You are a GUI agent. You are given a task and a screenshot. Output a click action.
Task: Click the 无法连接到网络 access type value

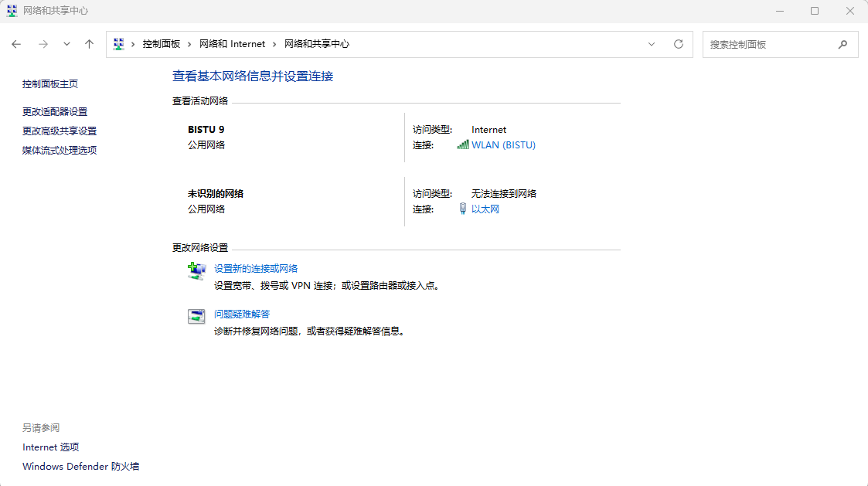point(504,194)
